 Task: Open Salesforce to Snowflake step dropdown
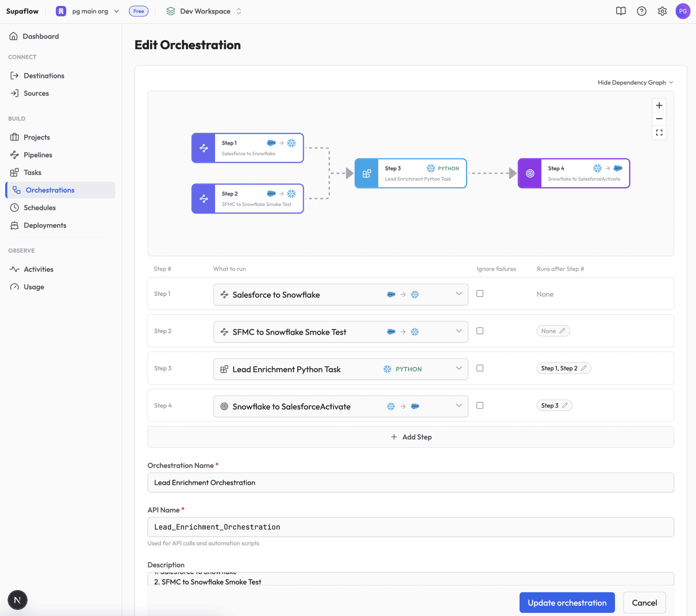341,295
